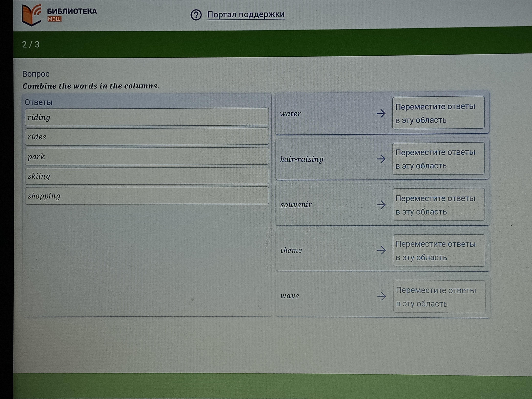Screen dimensions: 532x399
Task: Click the arrow icon beside 'water'
Action: tap(381, 113)
